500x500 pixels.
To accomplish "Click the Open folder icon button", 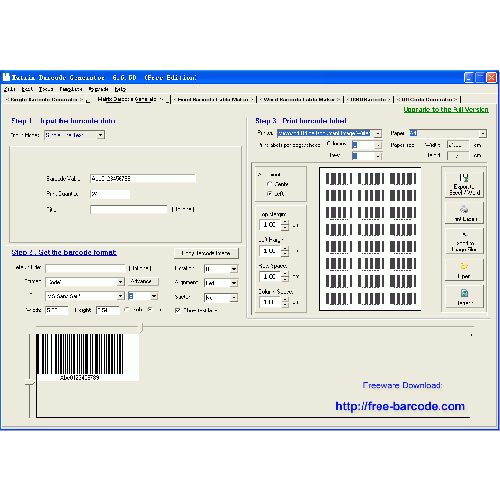I will coord(464,270).
